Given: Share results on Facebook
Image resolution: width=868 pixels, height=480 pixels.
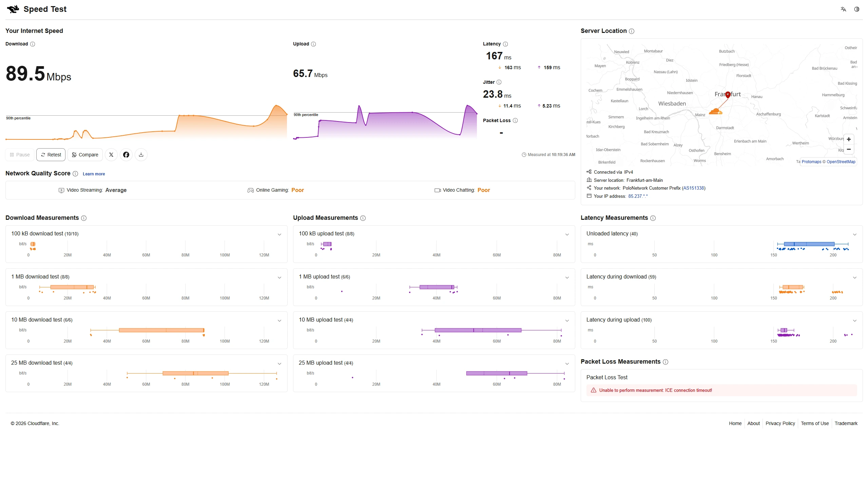Looking at the screenshot, I should point(126,155).
